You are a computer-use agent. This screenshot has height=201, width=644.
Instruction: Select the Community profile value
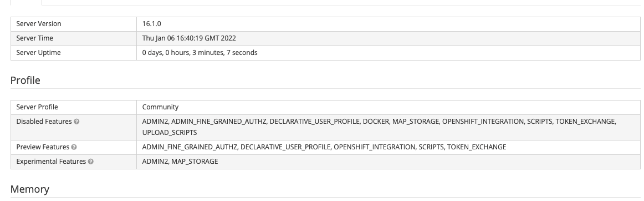pyautogui.click(x=160, y=107)
